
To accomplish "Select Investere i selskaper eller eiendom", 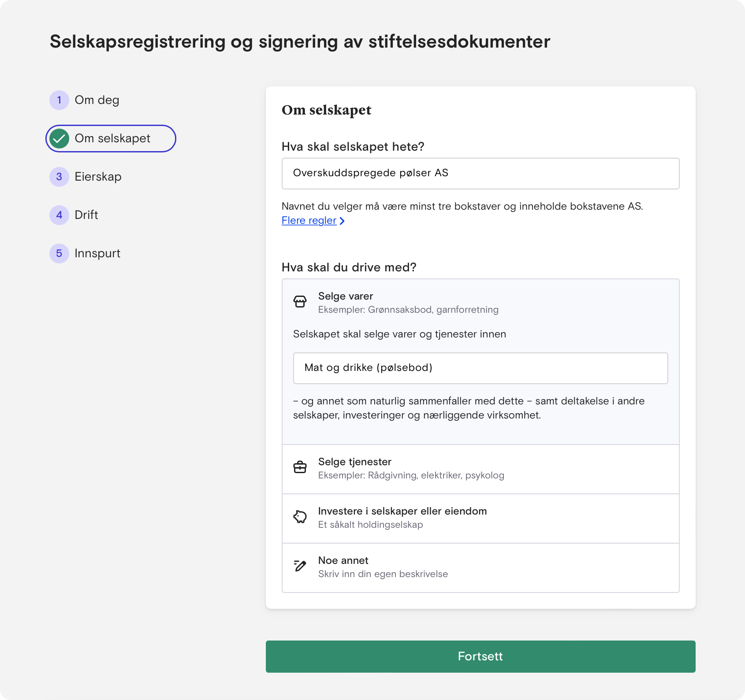I will (481, 518).
